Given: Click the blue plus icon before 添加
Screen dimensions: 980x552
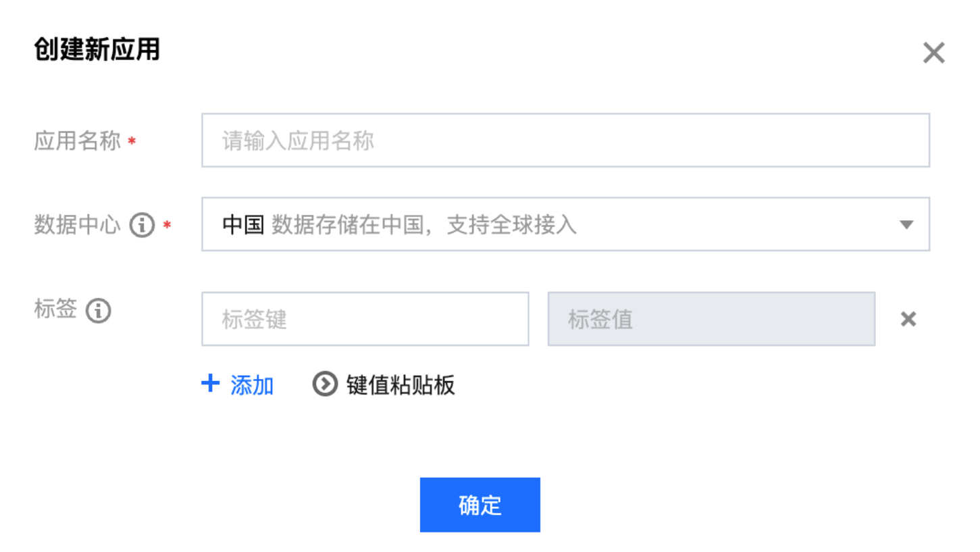Looking at the screenshot, I should coord(211,384).
